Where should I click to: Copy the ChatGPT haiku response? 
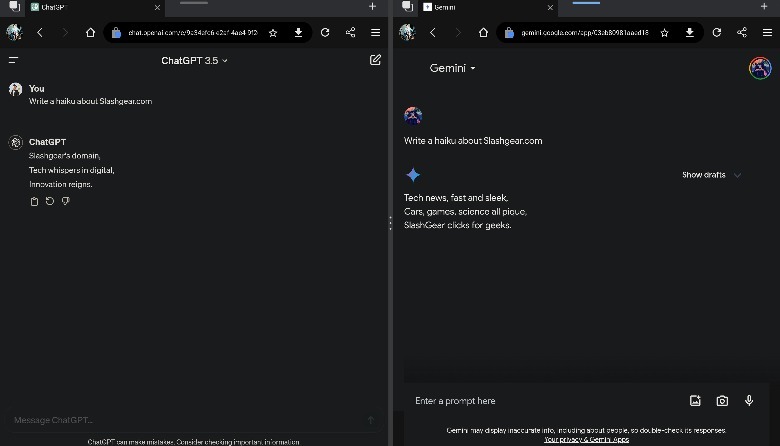tap(34, 202)
